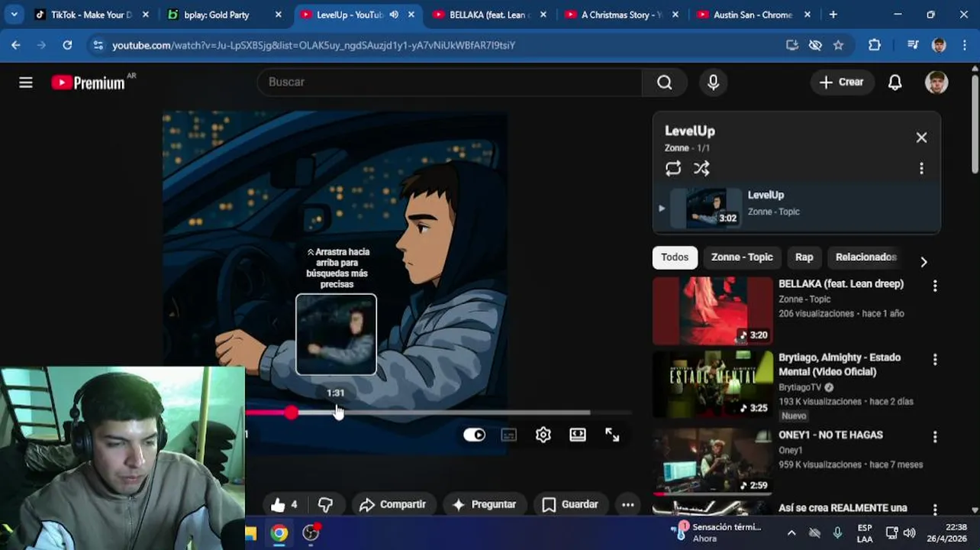
Task: Open the YouTube hamburger guide menu
Action: 26,82
